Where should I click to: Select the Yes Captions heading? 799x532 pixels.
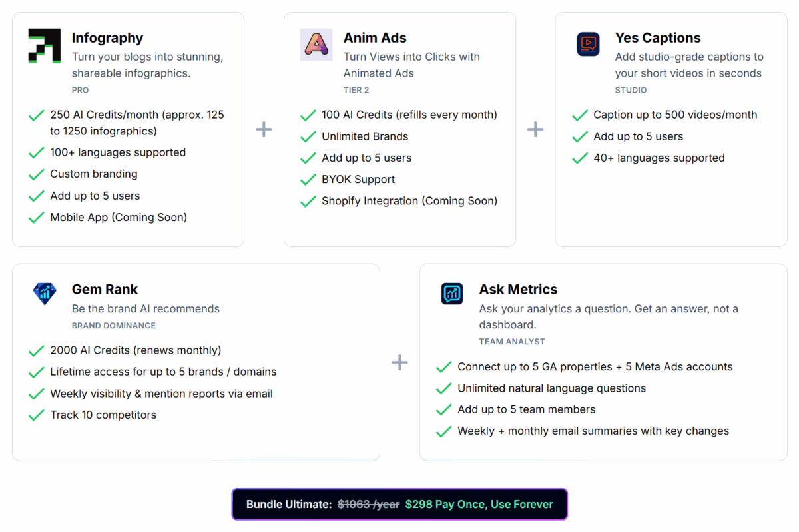tap(658, 38)
